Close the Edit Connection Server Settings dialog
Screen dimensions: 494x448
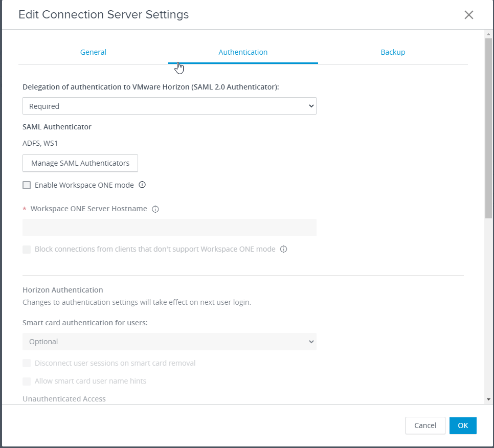point(469,15)
